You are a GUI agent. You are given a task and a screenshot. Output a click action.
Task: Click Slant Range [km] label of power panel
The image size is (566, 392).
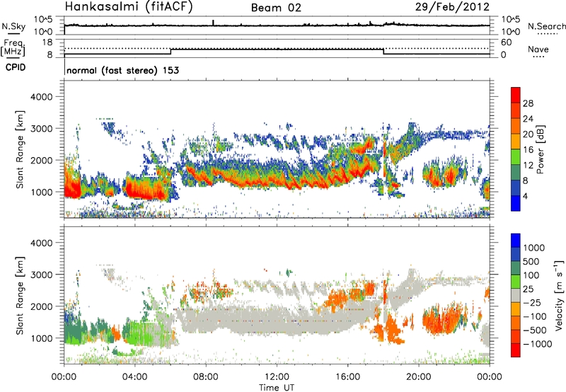20,149
